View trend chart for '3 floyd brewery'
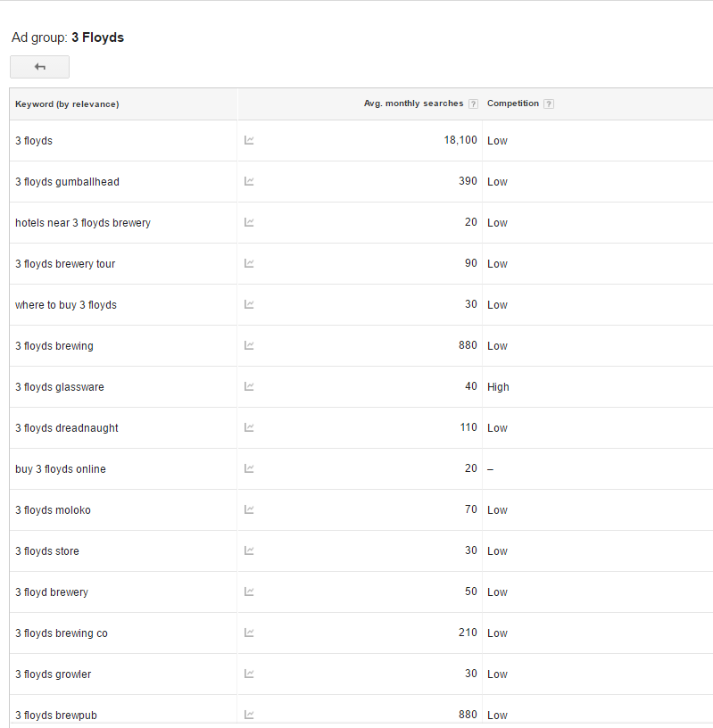This screenshot has height=728, width=713. [x=249, y=591]
